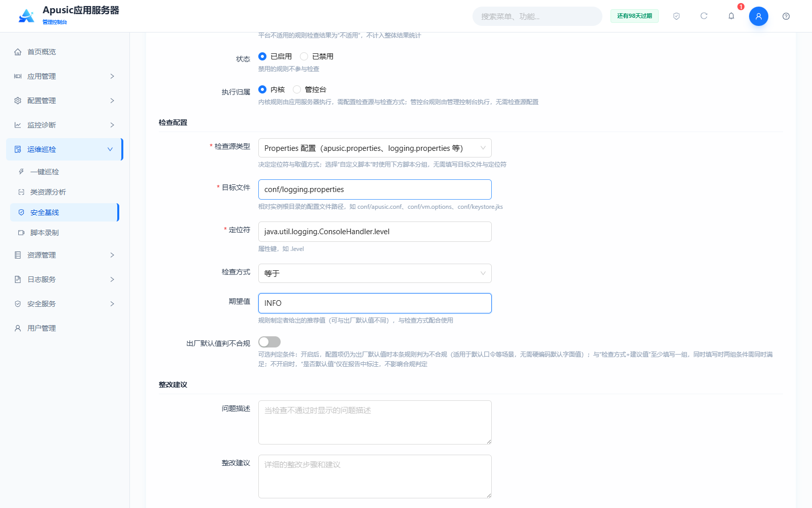Click the 监控诊断 chart icon
This screenshot has height=508, width=812.
click(18, 125)
